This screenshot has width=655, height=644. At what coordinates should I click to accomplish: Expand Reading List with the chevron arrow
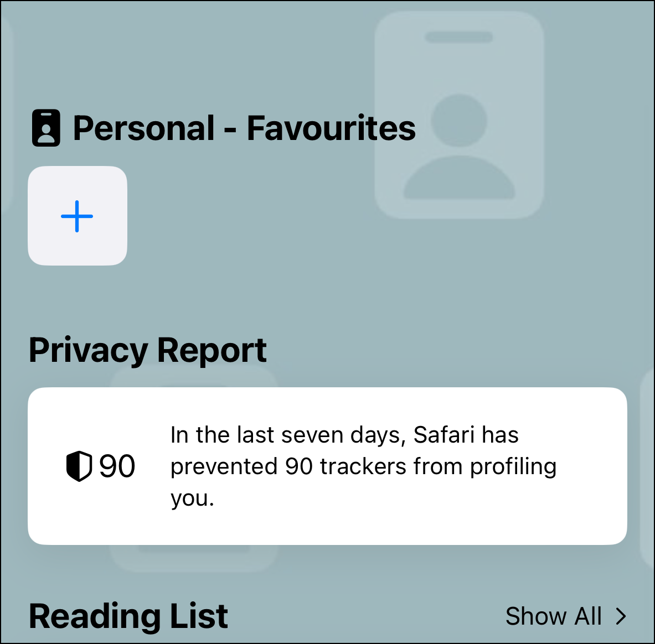coord(621,616)
